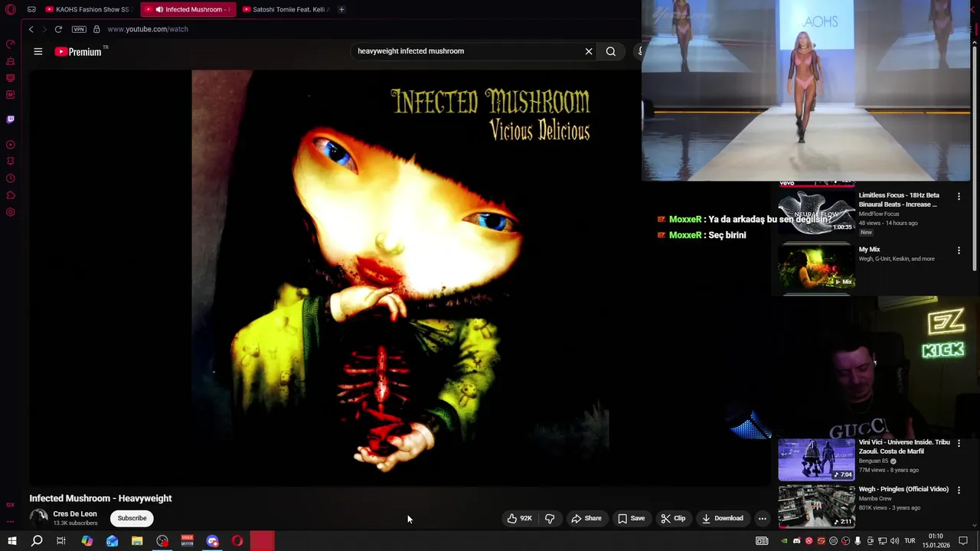Reload the YouTube page
Screen dimensions: 980x551
[x=58, y=29]
